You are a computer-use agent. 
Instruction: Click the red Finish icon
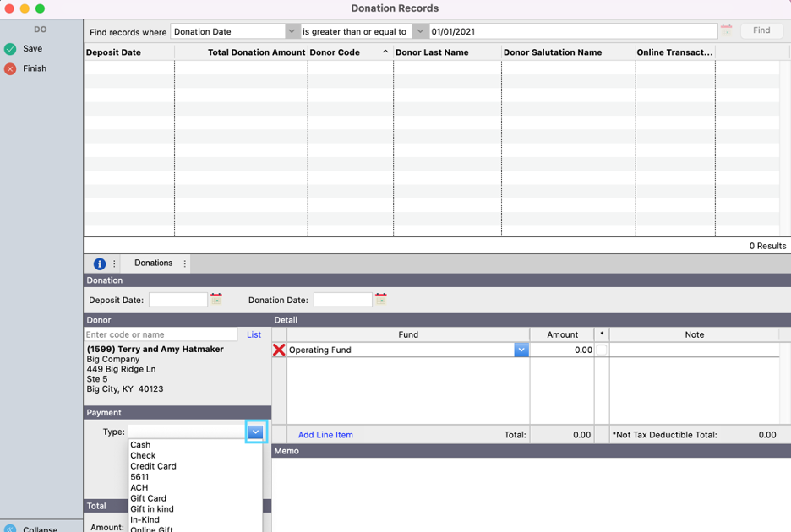tap(10, 69)
